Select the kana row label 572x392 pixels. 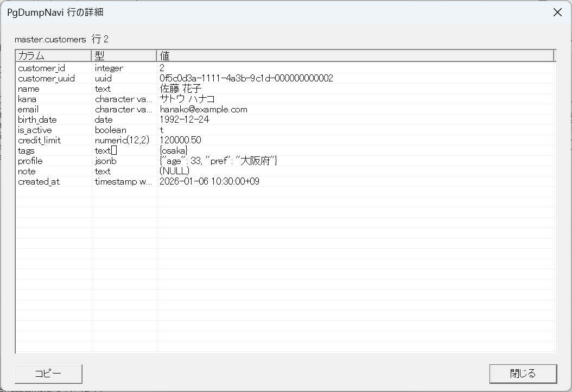[27, 99]
